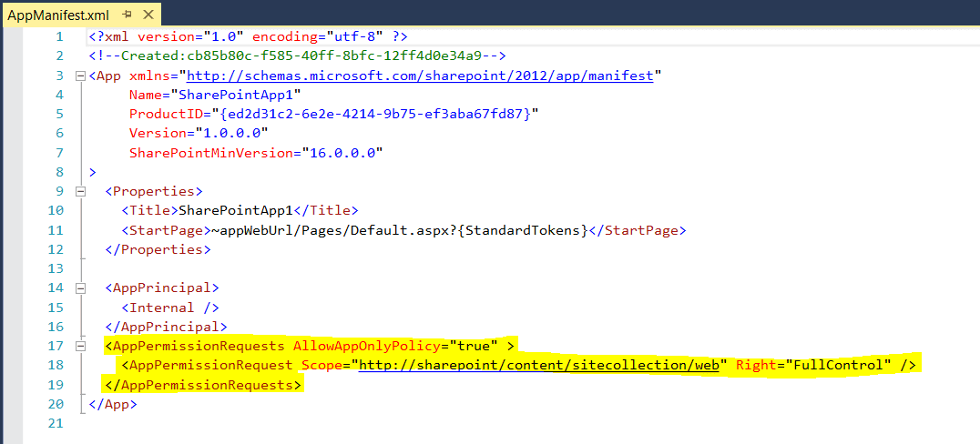Screen dimensions: 980x444
Task: Click the Name attribute value "SharePointApp1"
Action: tap(236, 96)
